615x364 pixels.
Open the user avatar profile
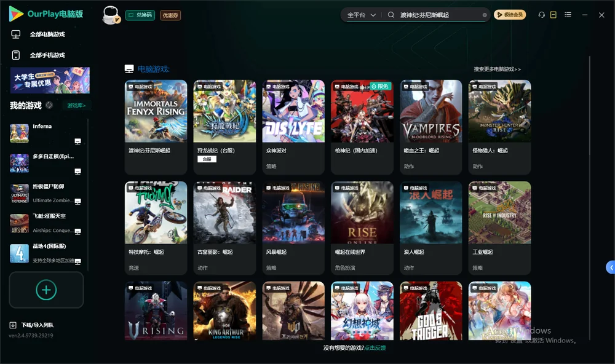(x=111, y=15)
